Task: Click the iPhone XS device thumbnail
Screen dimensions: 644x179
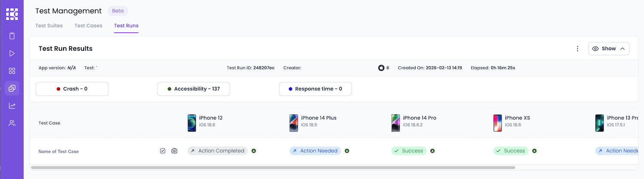Action: [x=497, y=123]
